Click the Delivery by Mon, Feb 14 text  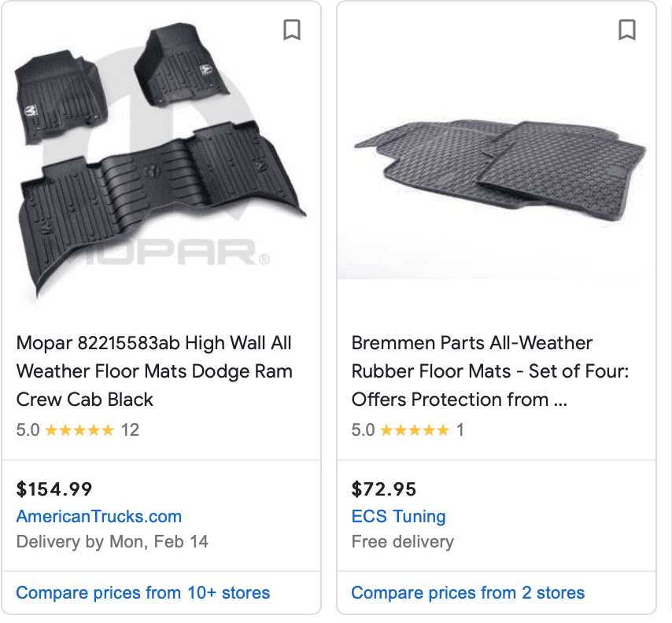click(x=113, y=542)
